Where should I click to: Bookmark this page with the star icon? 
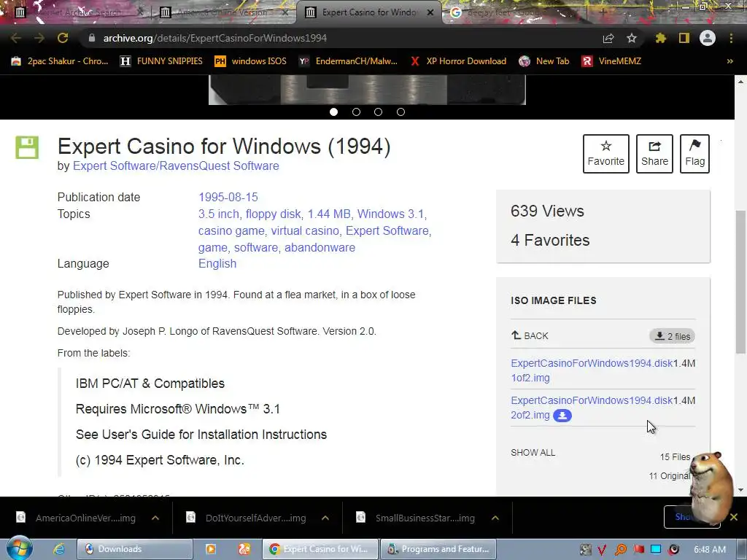632,38
